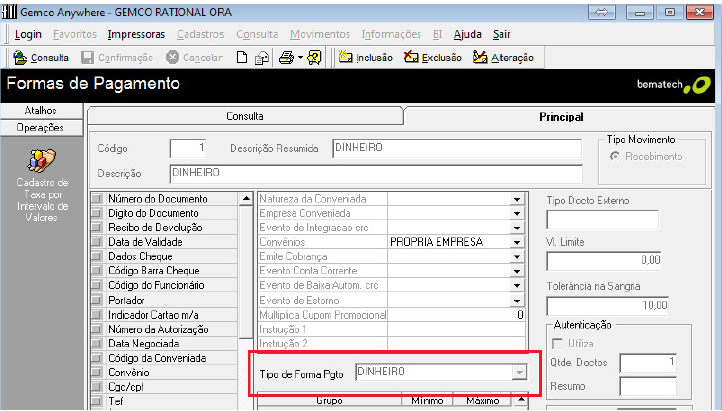This screenshot has height=411, width=722.
Task: Click the Descrição Resumida field
Action: point(457,148)
